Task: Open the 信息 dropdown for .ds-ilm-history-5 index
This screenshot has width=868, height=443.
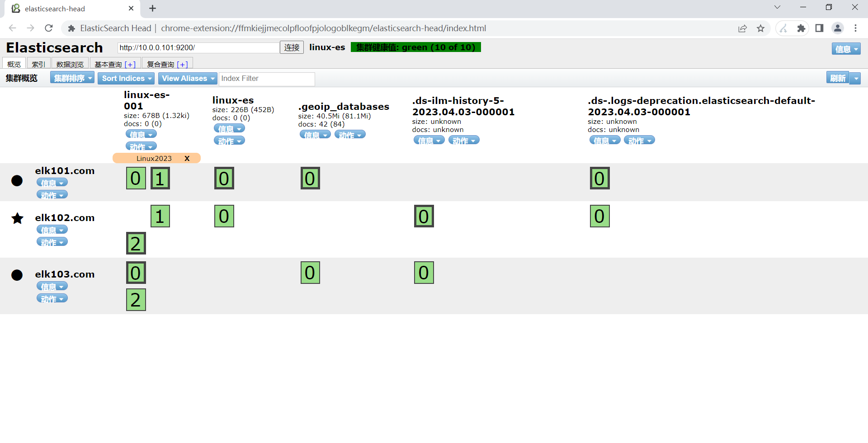Action: (429, 141)
